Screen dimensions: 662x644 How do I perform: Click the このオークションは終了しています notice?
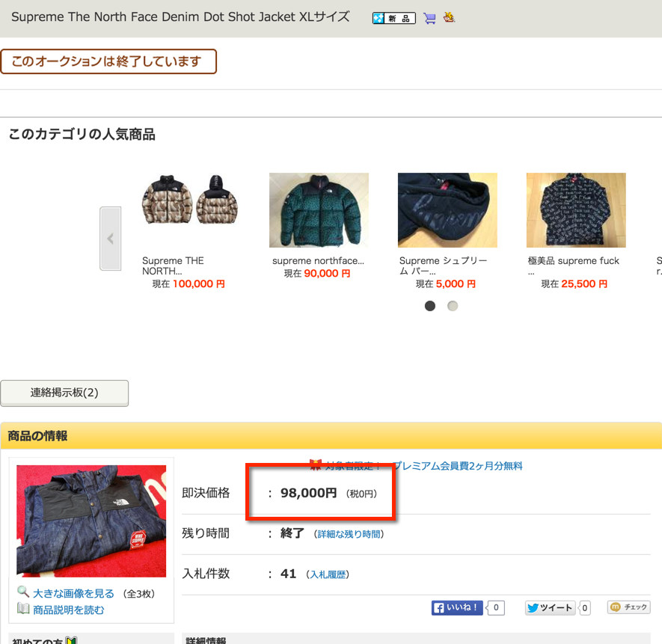(x=108, y=61)
